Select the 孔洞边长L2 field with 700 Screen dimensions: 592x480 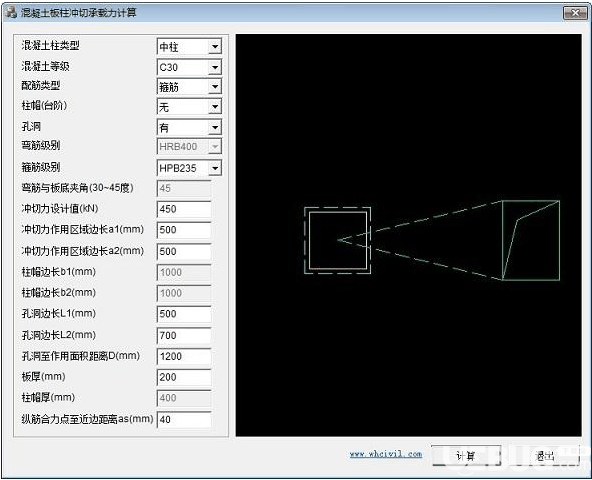click(184, 335)
